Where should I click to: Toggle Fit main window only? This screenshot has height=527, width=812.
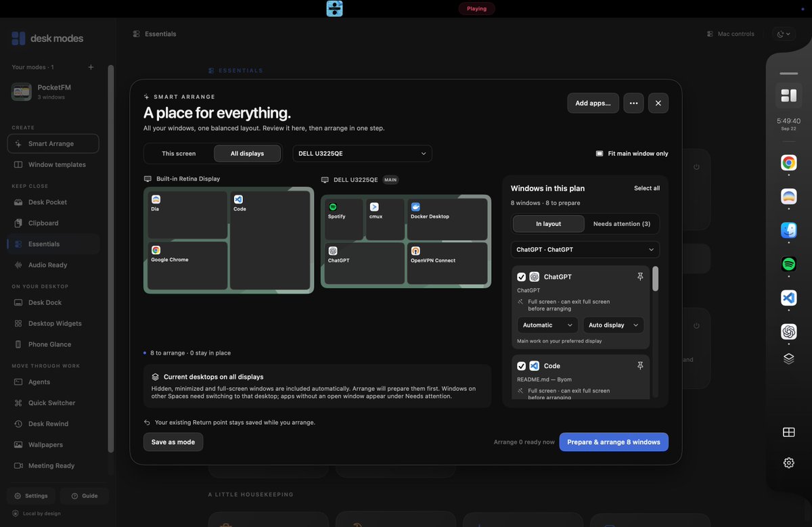coord(632,154)
